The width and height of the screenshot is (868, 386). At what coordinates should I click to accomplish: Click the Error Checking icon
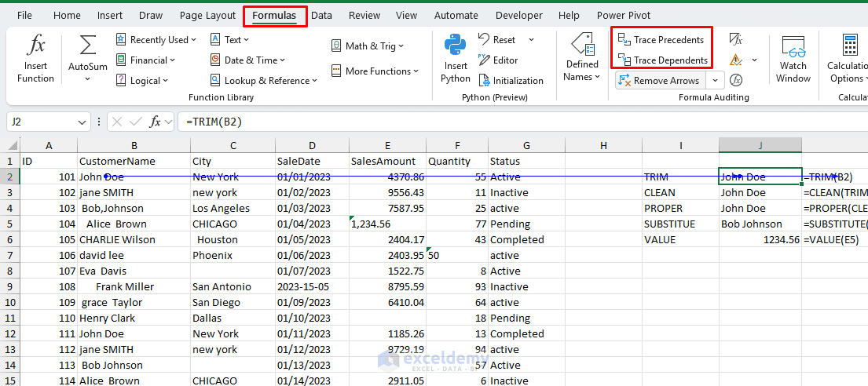(736, 60)
